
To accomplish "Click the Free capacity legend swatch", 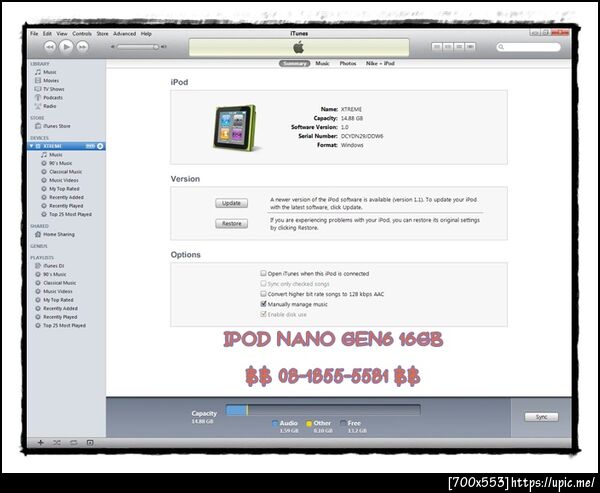I will point(343,423).
